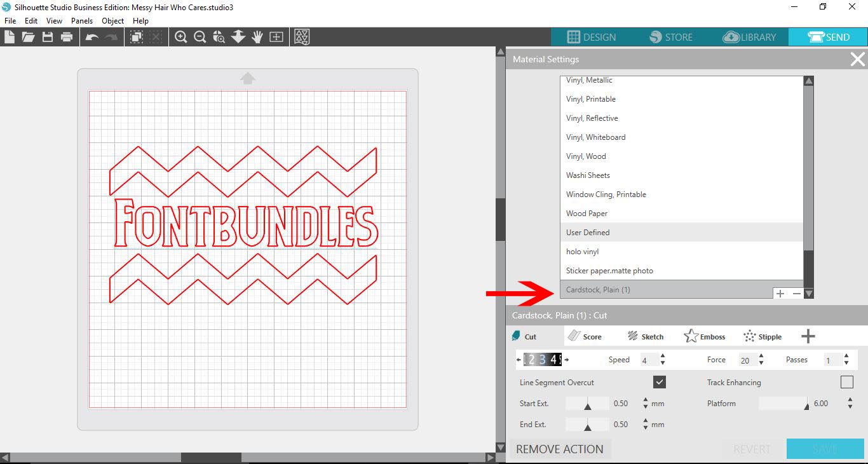Click the SAVE button
Viewport: 868px width, 464px height.
click(x=825, y=449)
